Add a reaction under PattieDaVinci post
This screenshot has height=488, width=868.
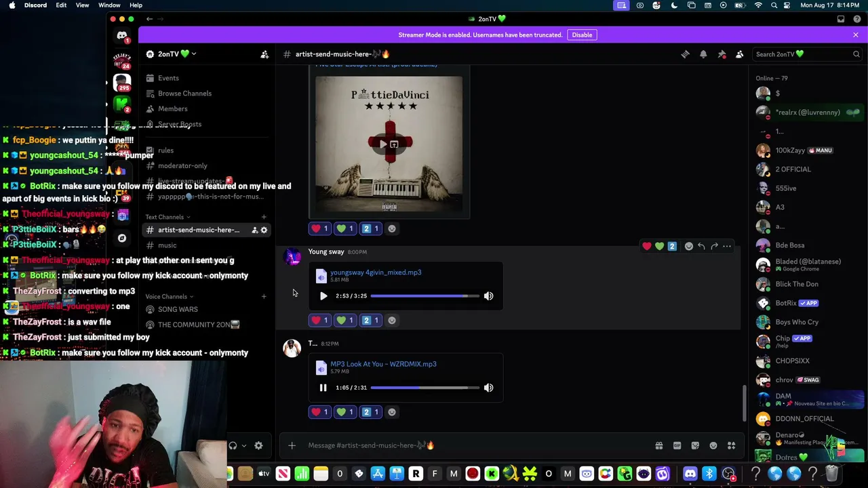click(392, 228)
